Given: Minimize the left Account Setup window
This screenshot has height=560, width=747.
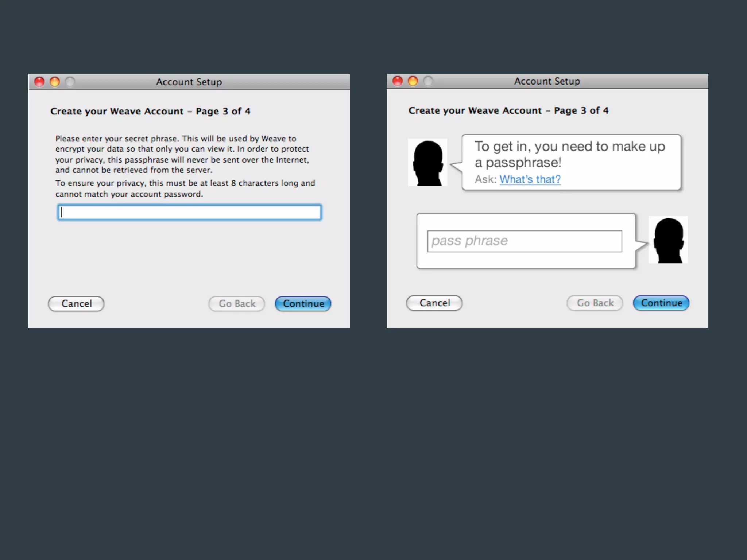Looking at the screenshot, I should point(55,82).
